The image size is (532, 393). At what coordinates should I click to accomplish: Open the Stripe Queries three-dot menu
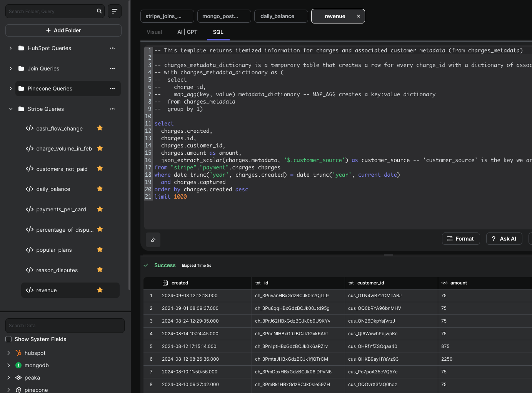click(112, 109)
